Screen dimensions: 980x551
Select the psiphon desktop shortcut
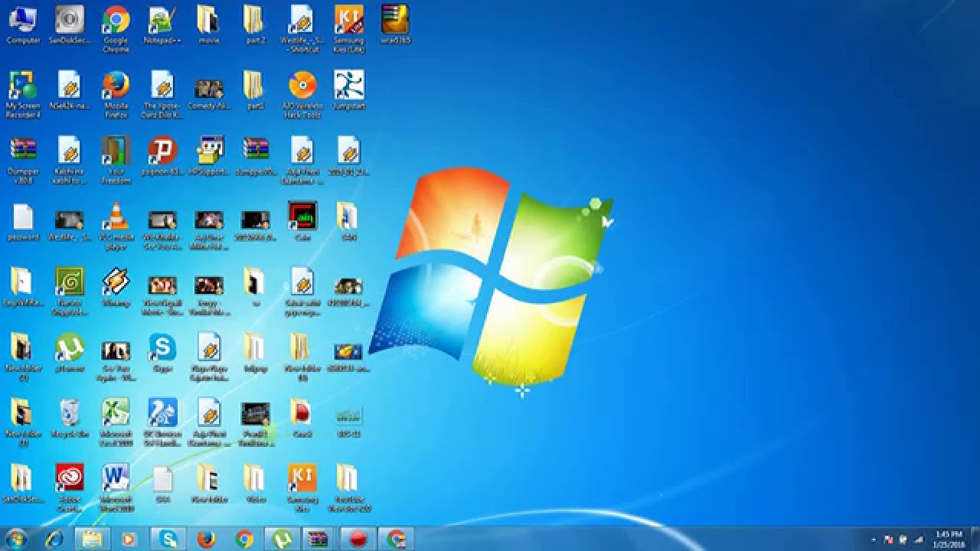pyautogui.click(x=162, y=157)
